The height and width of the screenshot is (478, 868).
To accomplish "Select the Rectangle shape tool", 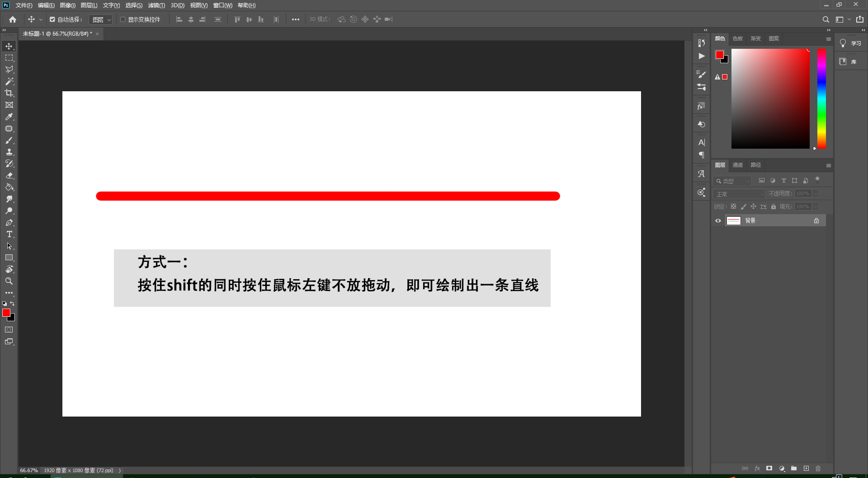I will point(9,258).
